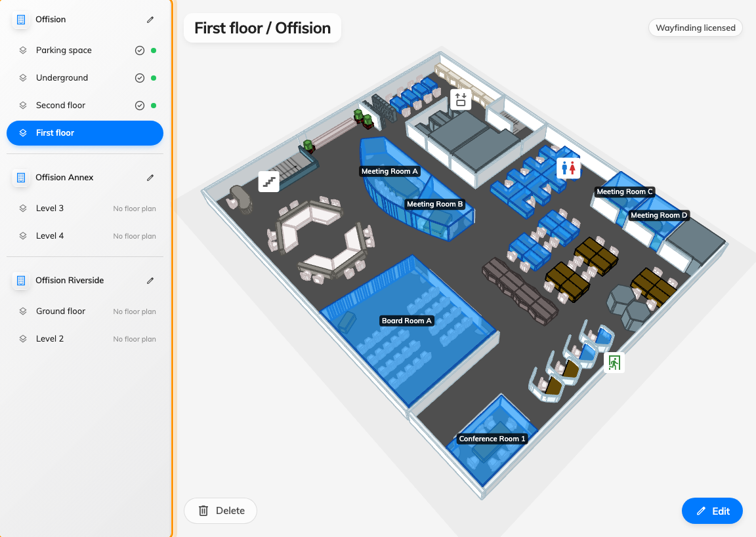Viewport: 756px width, 537px height.
Task: Click the emergency exit icon
Action: (614, 363)
